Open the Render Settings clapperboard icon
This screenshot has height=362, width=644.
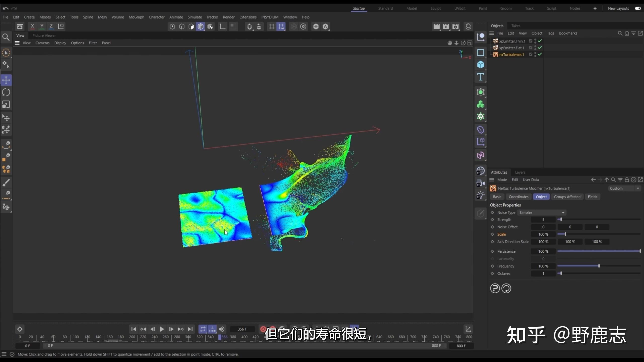455,26
